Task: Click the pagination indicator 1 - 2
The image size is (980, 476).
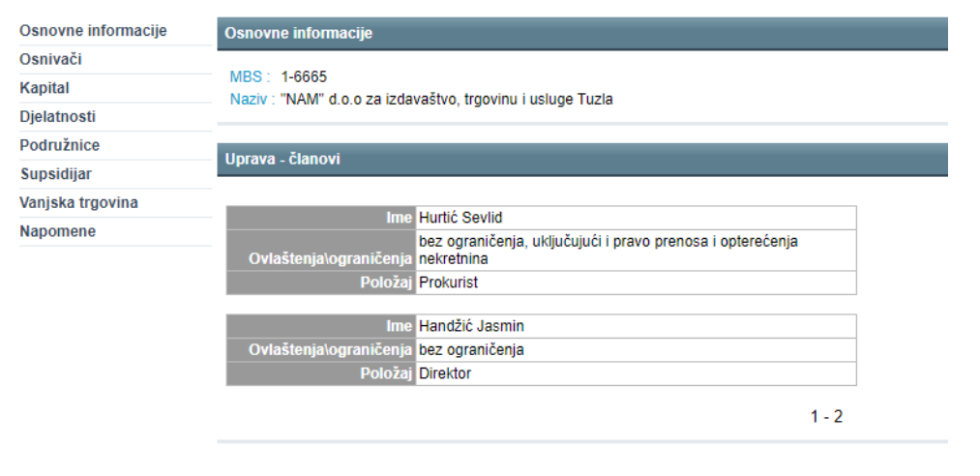Action: coord(826,417)
